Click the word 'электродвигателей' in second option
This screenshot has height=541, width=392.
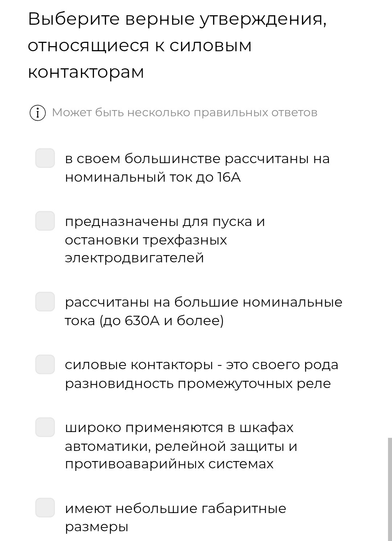[x=134, y=258]
